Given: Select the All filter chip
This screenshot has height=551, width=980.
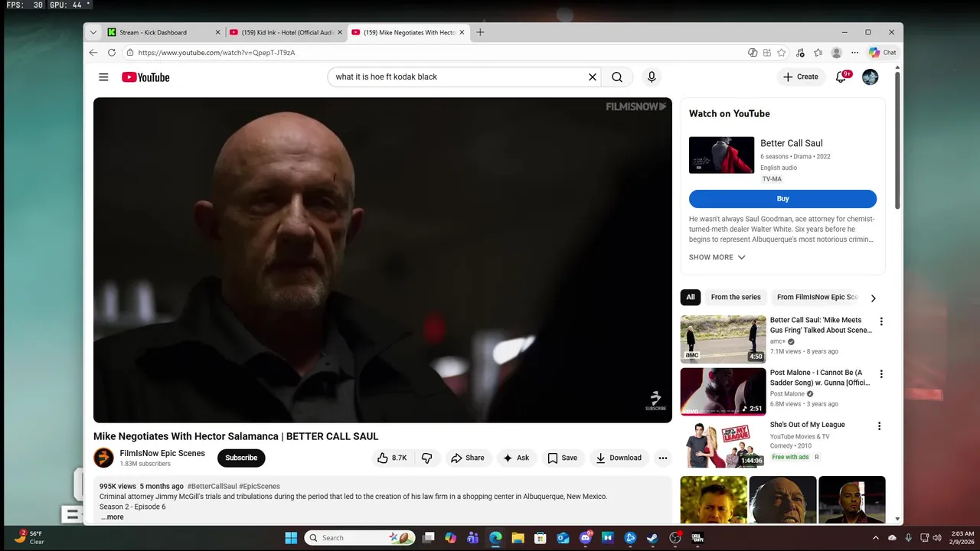Looking at the screenshot, I should (x=691, y=297).
